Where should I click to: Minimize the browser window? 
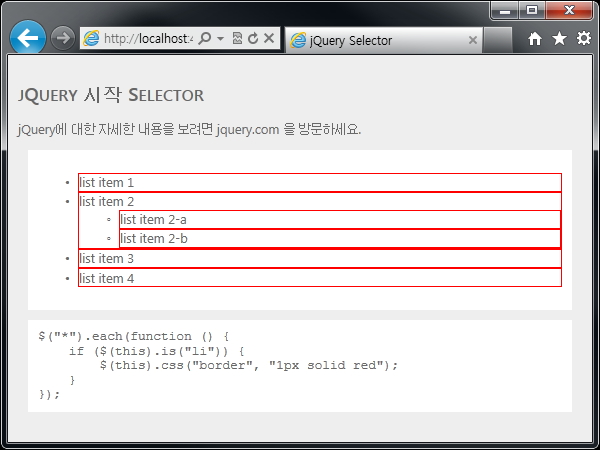click(x=505, y=10)
